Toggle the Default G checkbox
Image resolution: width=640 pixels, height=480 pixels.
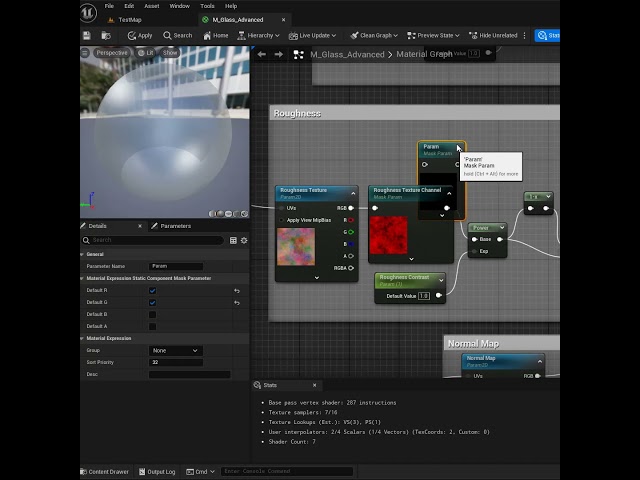click(x=152, y=302)
